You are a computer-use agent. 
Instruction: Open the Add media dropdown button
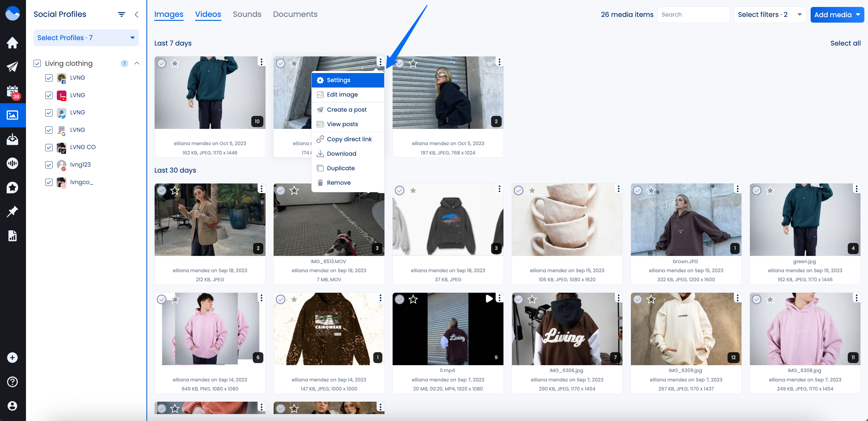(837, 14)
